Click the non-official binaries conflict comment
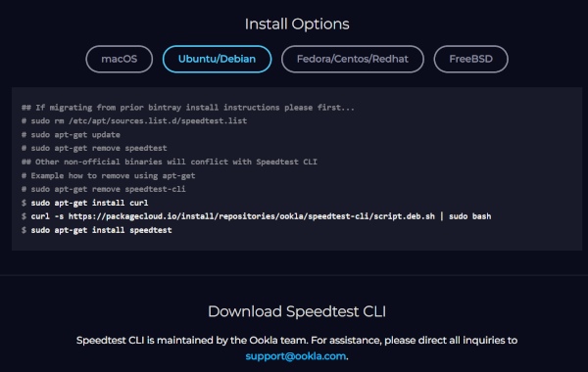Image resolution: width=588 pixels, height=372 pixels. pyautogui.click(x=170, y=162)
